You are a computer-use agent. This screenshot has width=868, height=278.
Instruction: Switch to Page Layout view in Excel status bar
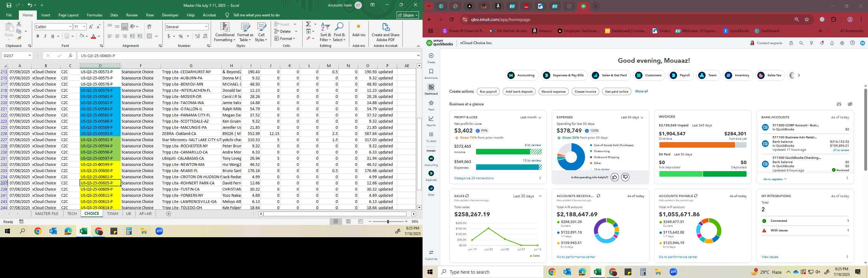(x=348, y=221)
